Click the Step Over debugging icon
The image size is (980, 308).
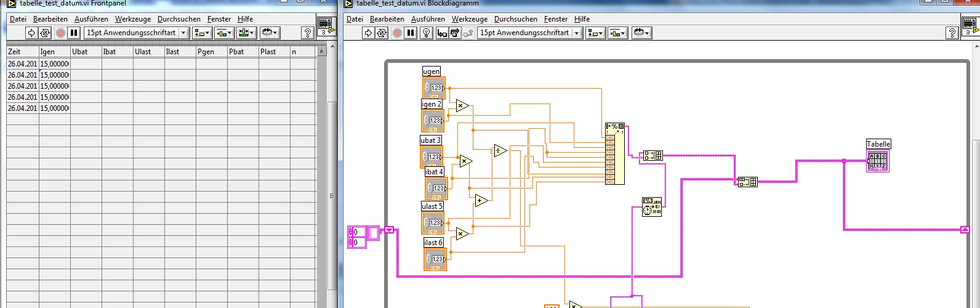(x=454, y=33)
